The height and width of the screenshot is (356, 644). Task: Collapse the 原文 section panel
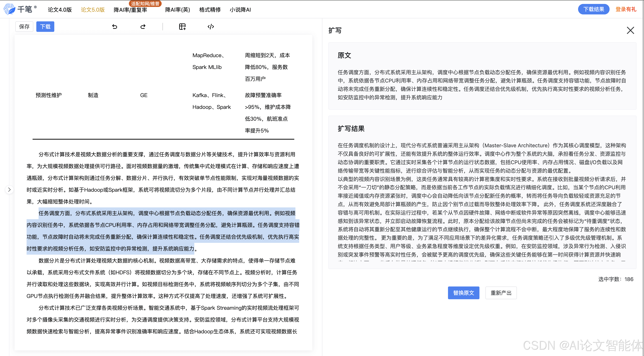[x=344, y=55]
